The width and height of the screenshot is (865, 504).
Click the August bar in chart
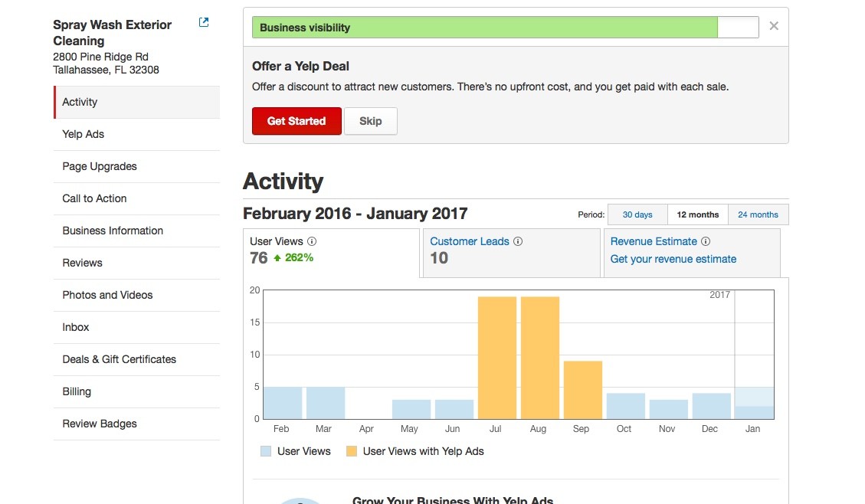(540, 358)
